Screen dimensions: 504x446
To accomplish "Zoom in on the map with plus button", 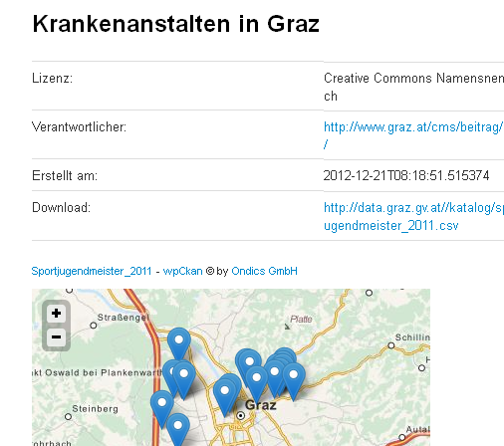I will coord(56,314).
